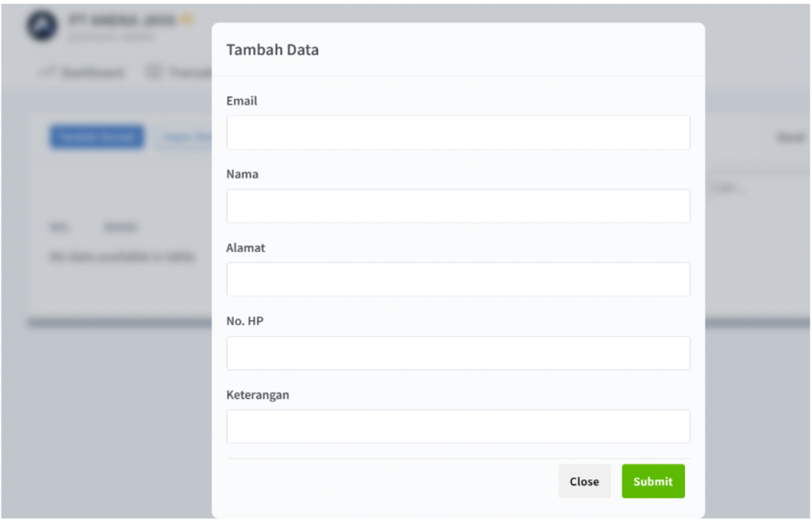Click the round company logo icon

tap(42, 25)
